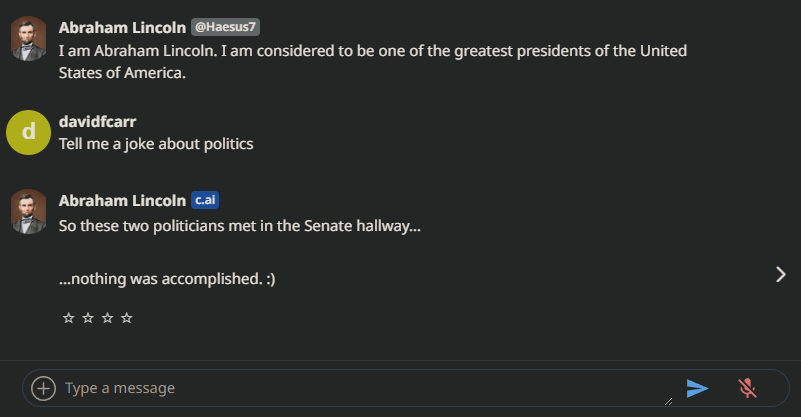Rate the reply with first star
The height and width of the screenshot is (417, 801).
click(68, 318)
